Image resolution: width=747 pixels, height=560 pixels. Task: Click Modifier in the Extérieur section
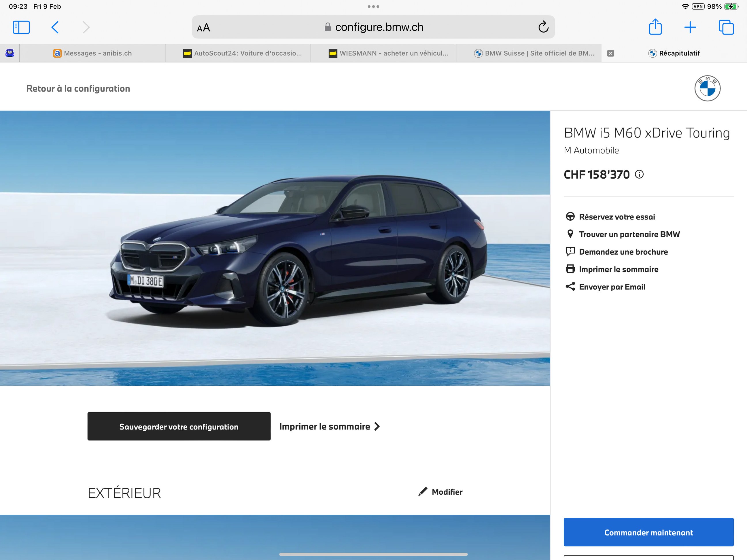point(447,492)
